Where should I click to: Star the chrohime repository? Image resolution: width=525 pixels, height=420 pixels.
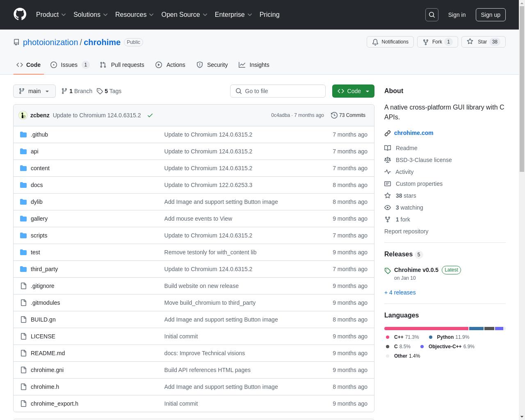coord(483,42)
